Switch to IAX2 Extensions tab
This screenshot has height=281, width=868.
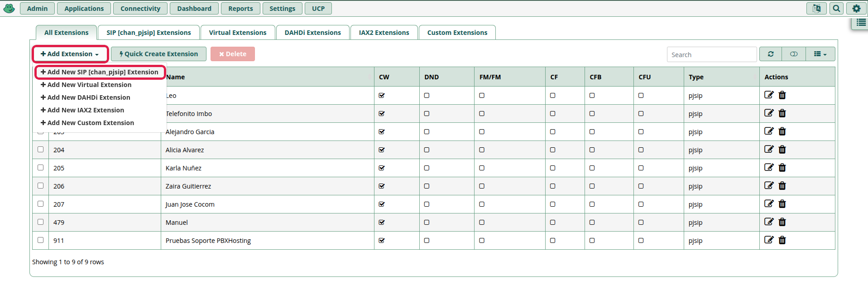tap(384, 33)
